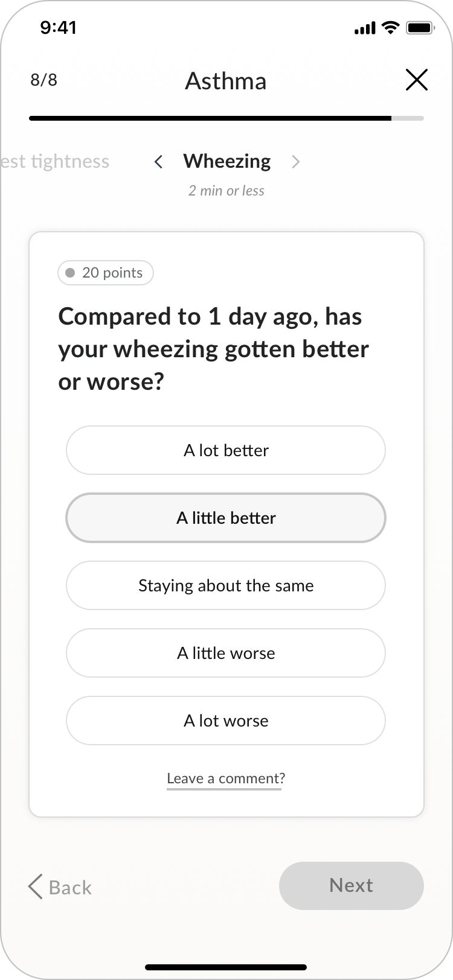Select the A lot better answer
The width and height of the screenshot is (453, 980).
pyautogui.click(x=226, y=450)
